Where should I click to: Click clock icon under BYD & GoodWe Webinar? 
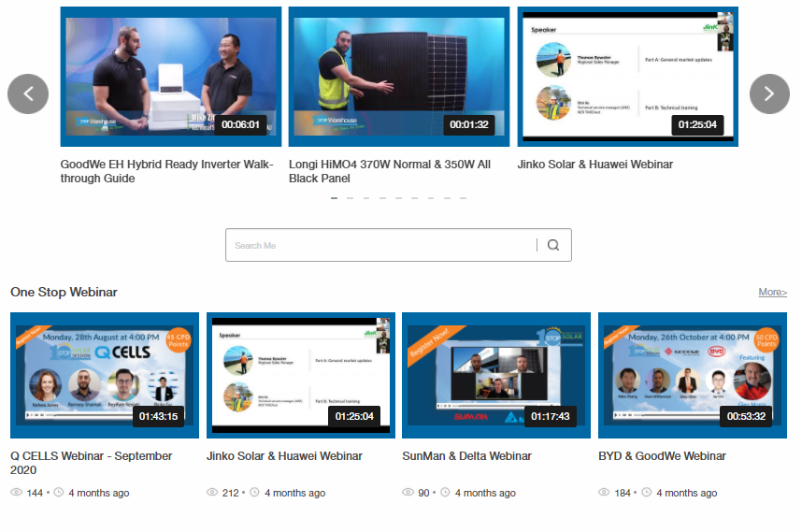pos(647,492)
